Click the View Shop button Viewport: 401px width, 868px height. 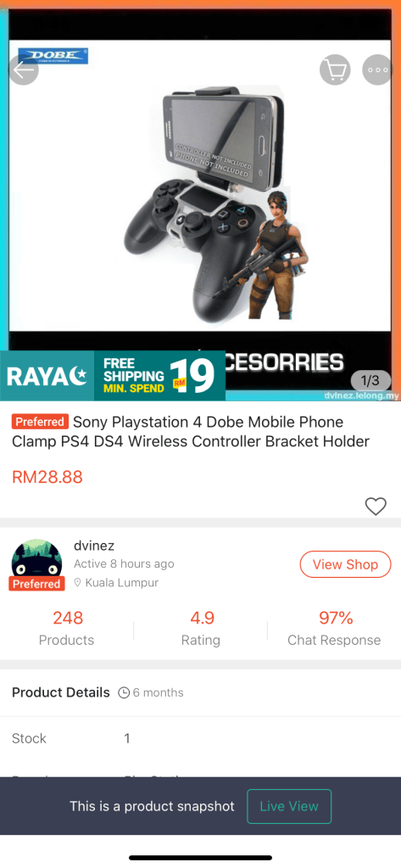pos(345,564)
